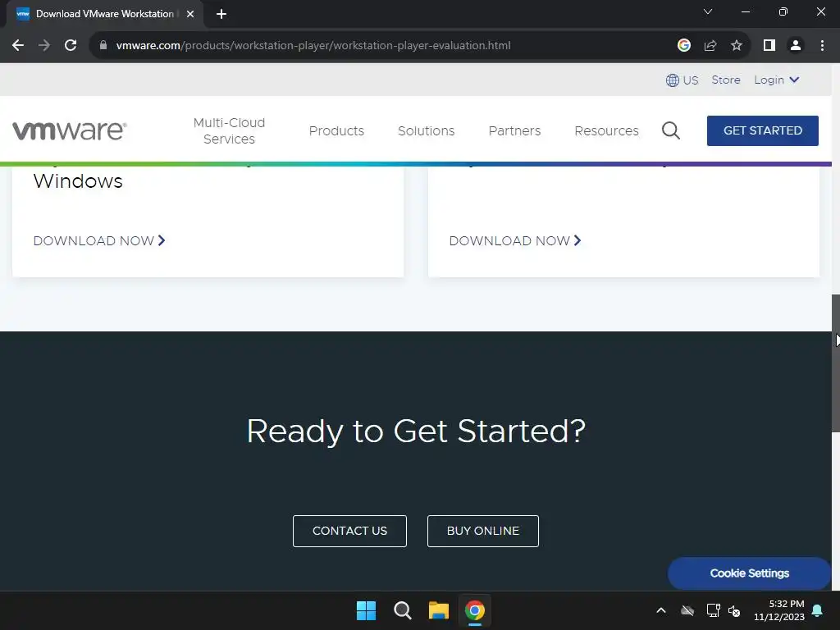Open the Partners menu
The image size is (840, 630).
(x=514, y=130)
